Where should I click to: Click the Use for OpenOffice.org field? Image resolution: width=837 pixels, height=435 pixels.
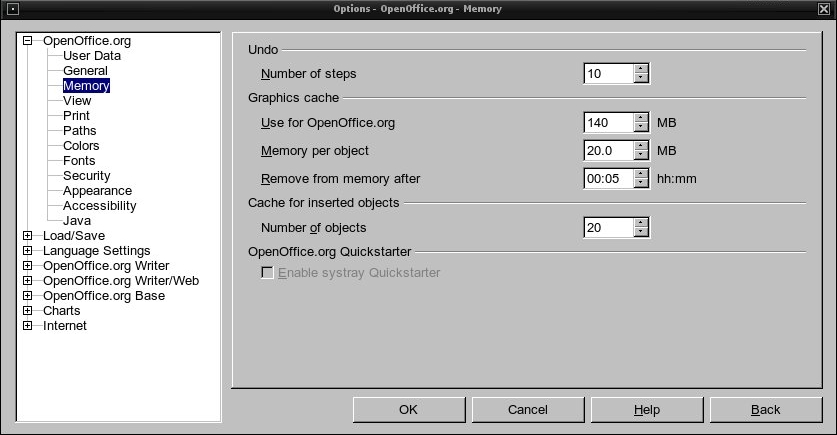(609, 123)
